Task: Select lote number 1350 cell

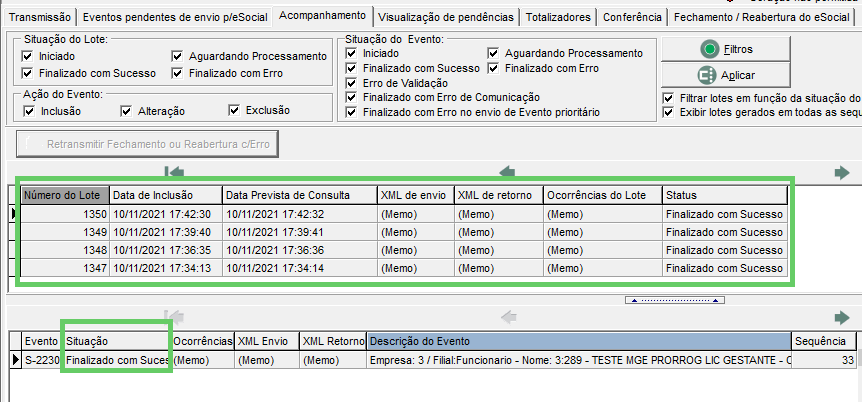Action: pos(65,214)
